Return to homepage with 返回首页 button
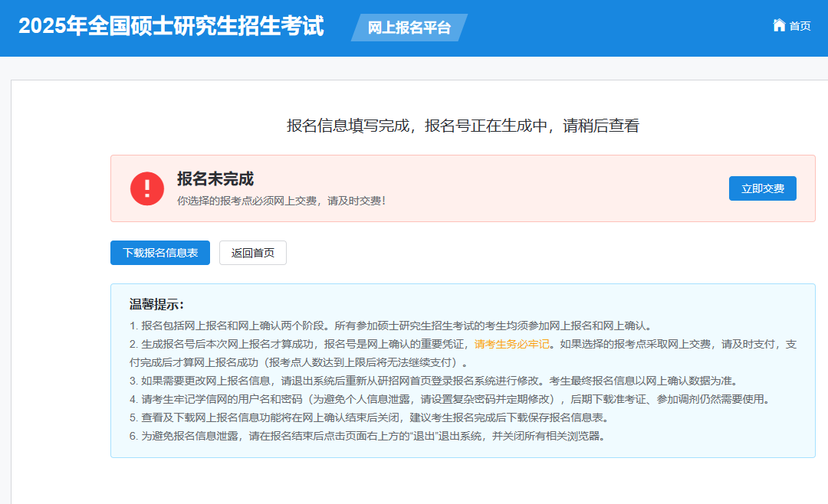Viewport: 828px width, 504px height. [x=253, y=253]
